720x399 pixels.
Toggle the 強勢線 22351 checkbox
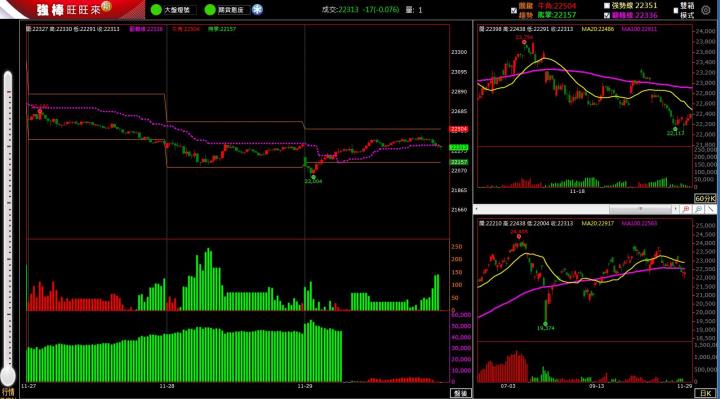(x=607, y=6)
